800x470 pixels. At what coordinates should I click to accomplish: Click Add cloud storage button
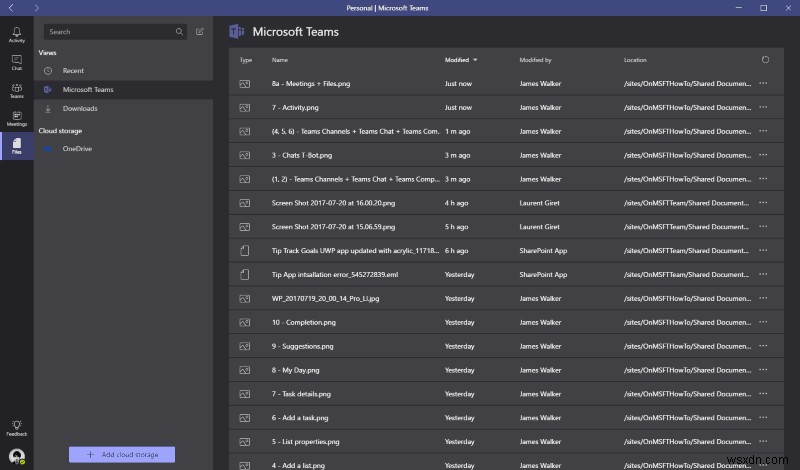[x=122, y=454]
